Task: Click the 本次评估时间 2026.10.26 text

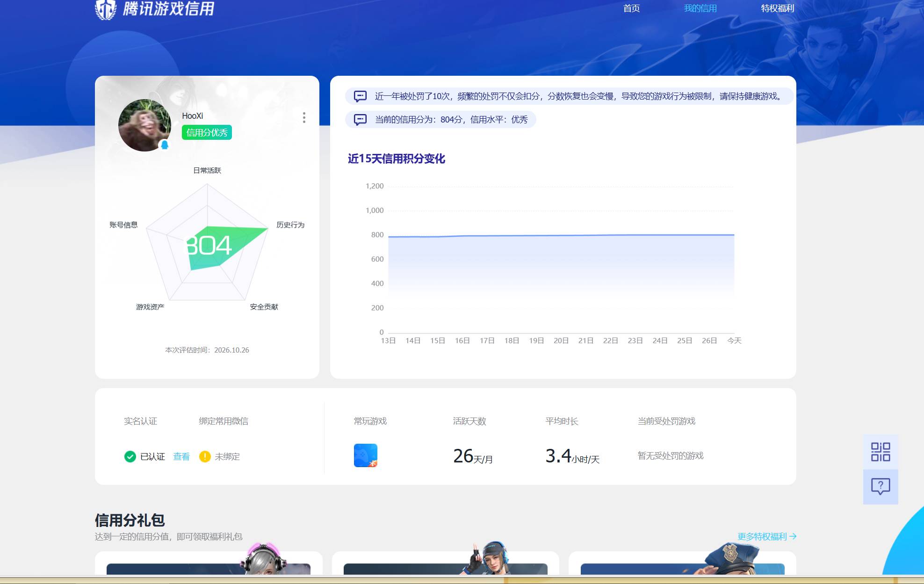Action: click(207, 350)
